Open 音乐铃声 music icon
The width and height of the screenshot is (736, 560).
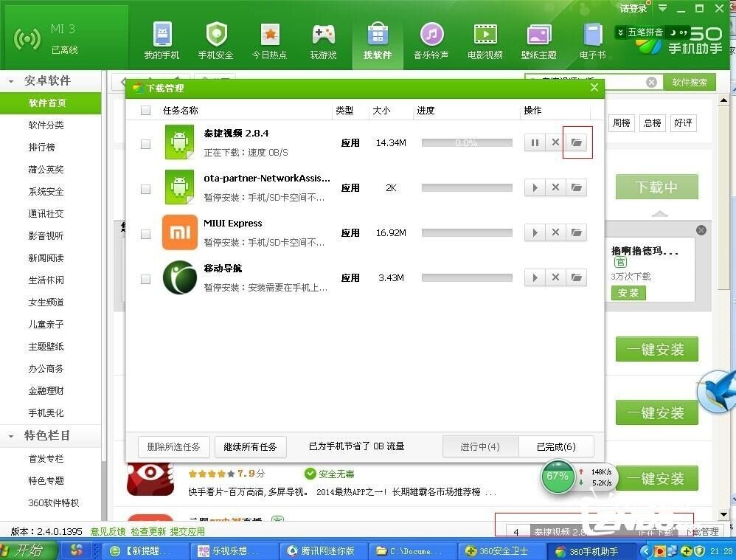[431, 40]
